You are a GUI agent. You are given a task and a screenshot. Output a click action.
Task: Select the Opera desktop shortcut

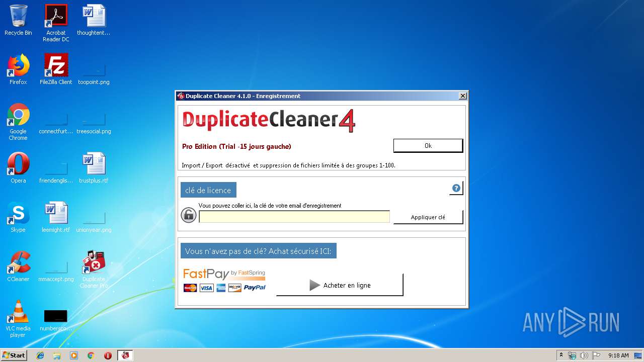click(x=18, y=168)
